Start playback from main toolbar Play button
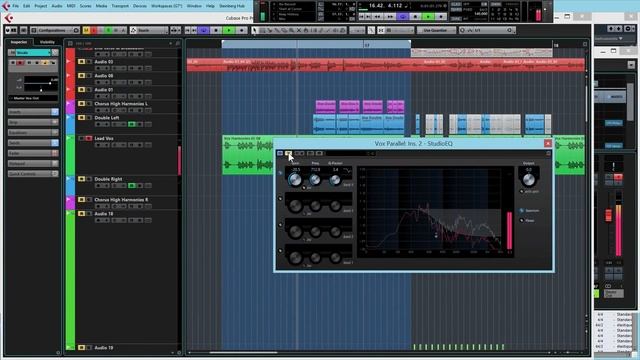 click(x=229, y=30)
